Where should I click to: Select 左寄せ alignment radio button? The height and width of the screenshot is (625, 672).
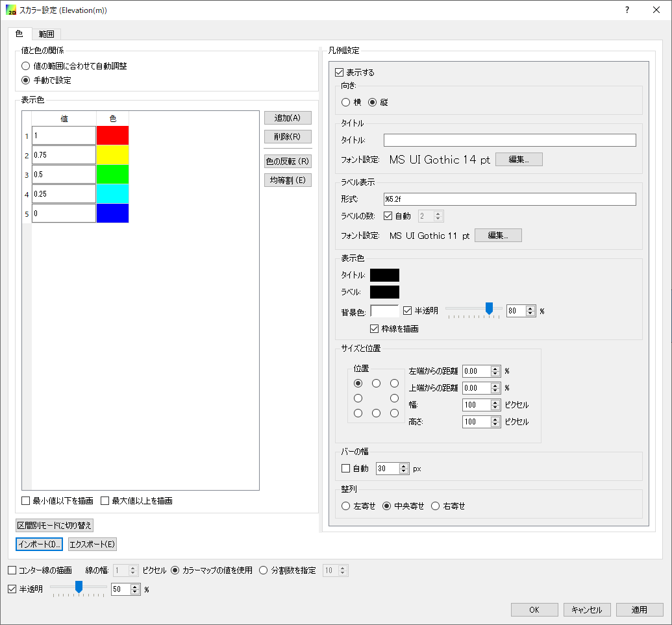[x=346, y=506]
